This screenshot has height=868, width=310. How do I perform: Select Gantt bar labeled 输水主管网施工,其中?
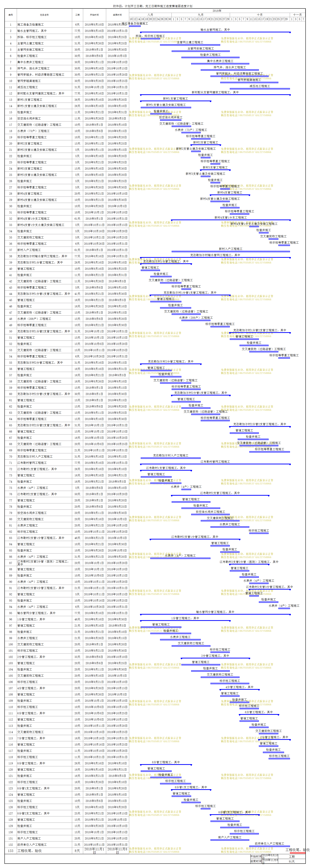tap(215, 32)
